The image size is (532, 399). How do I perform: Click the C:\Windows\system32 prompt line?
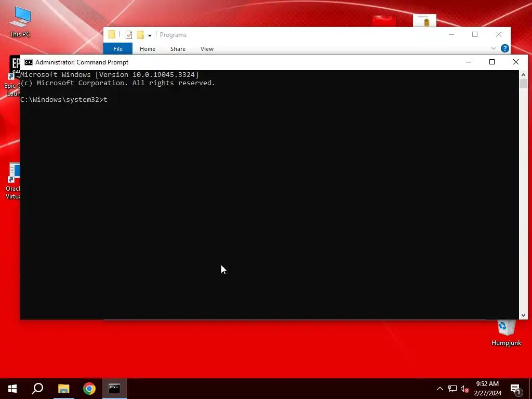click(64, 99)
